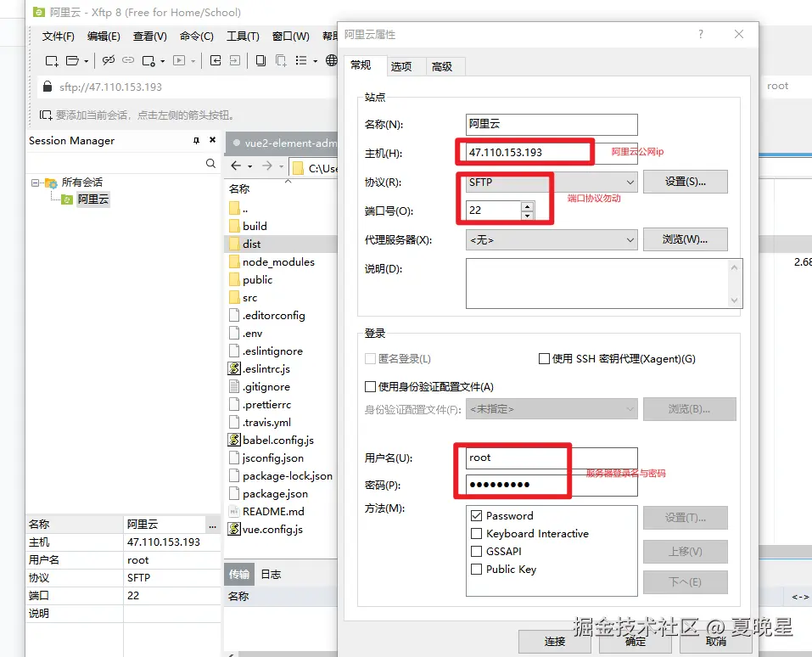
Task: Click the add new pane icon
Action: tap(281, 60)
